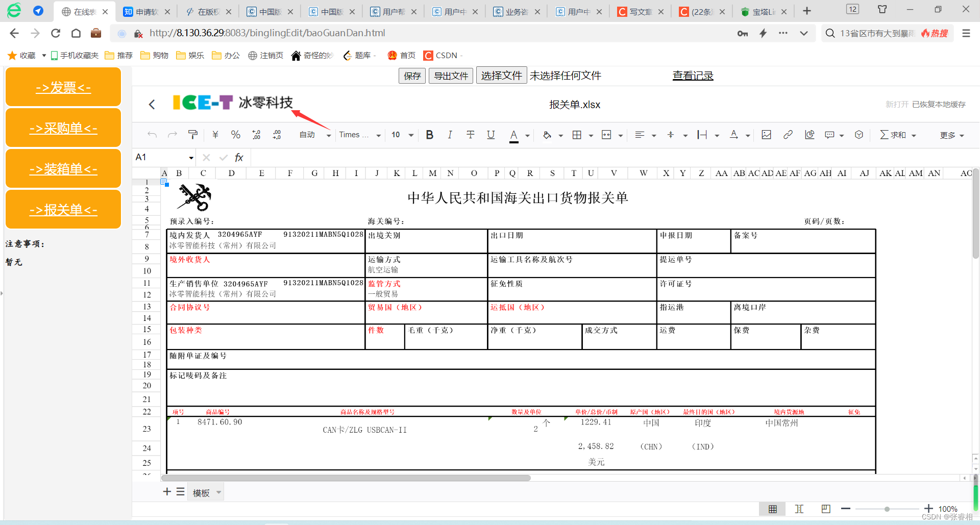The width and height of the screenshot is (980, 525).
Task: Toggle underline formatting
Action: tap(491, 135)
